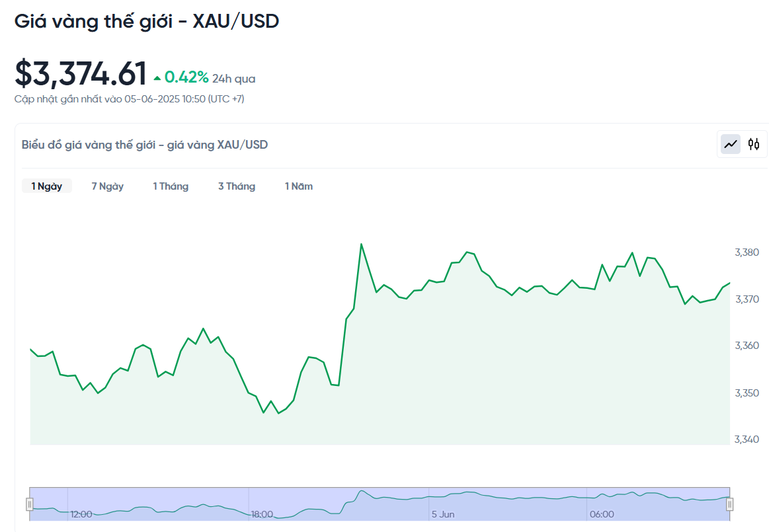This screenshot has width=769, height=532.
Task: Switch to the 1 Tháng range
Action: pos(171,186)
